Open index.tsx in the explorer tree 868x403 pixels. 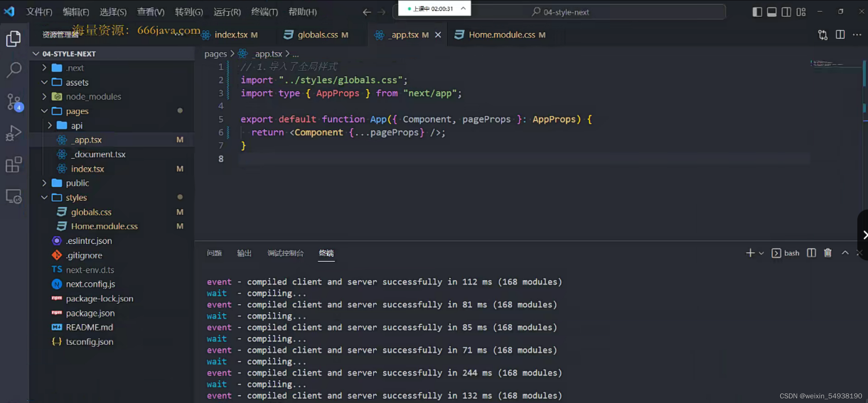pyautogui.click(x=112, y=169)
